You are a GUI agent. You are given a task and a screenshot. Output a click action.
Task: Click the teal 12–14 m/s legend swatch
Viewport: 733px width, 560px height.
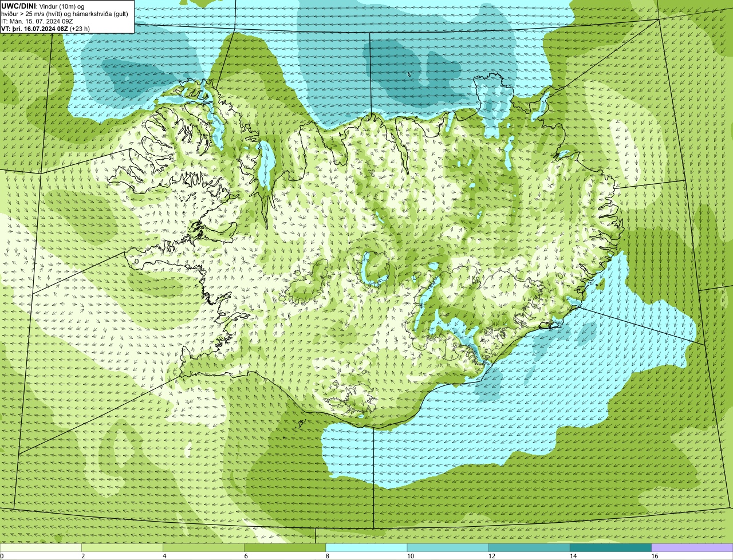tap(529, 548)
